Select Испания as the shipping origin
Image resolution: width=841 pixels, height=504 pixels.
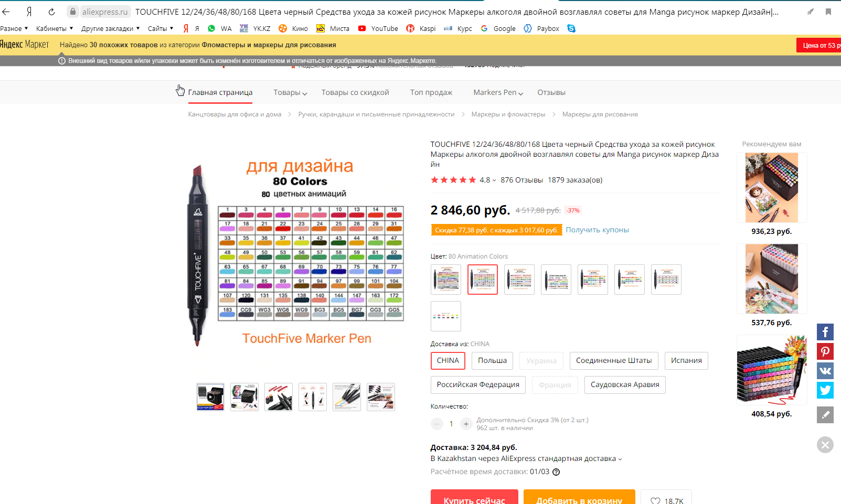(686, 361)
